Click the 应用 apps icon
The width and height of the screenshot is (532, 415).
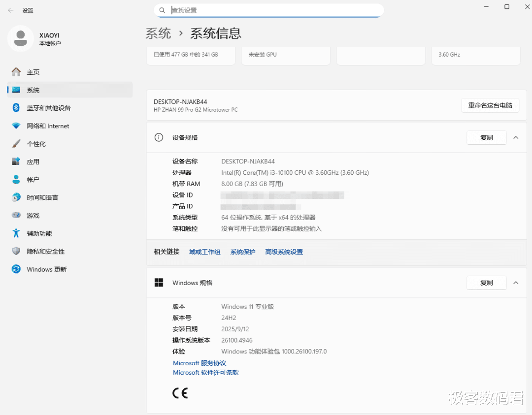point(16,161)
